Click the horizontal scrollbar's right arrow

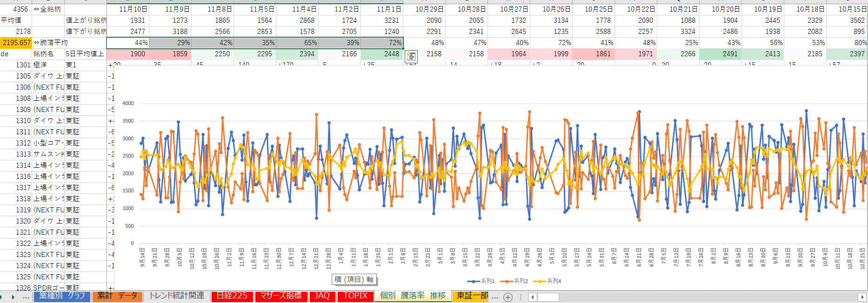point(862,297)
